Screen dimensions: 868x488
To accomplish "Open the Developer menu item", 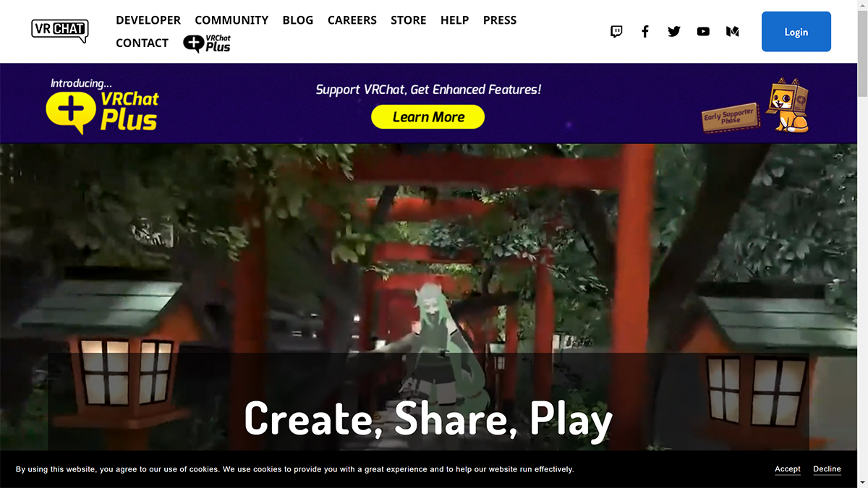I will (148, 20).
